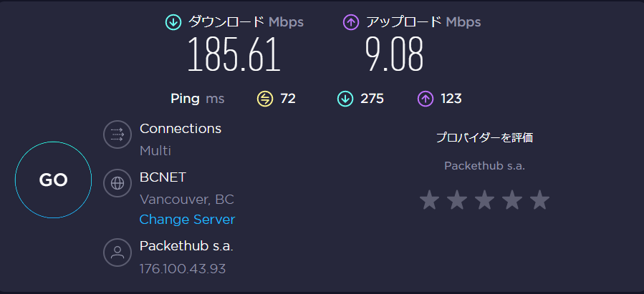Click the 185.61 download speed result
The width and height of the screenshot is (644, 294).
pyautogui.click(x=234, y=55)
